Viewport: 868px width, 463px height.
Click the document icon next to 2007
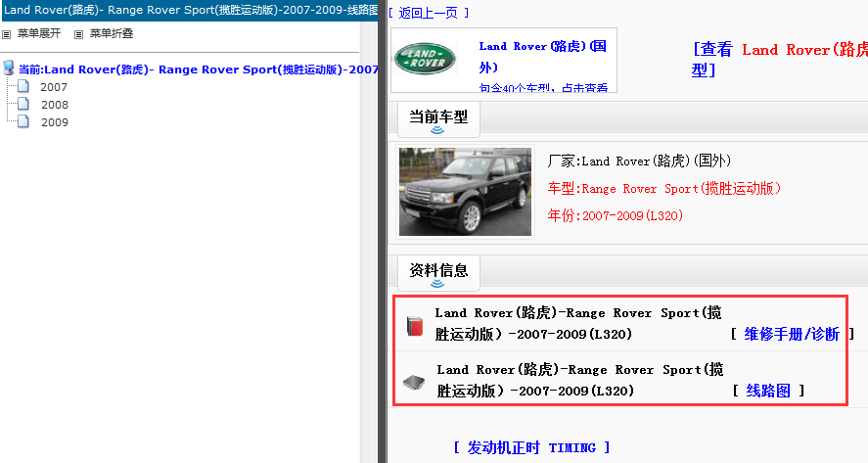point(23,86)
